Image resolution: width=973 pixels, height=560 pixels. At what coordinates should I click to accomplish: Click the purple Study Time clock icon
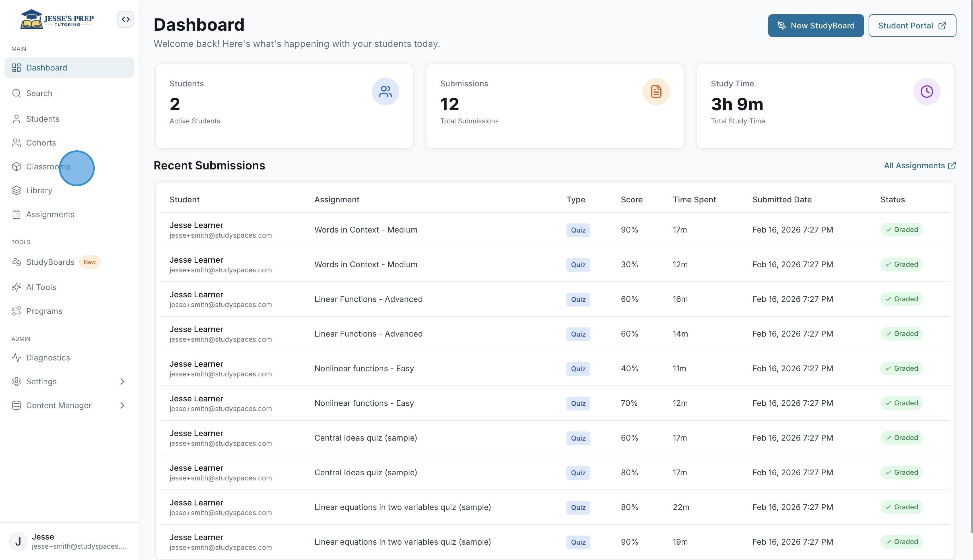tap(927, 92)
